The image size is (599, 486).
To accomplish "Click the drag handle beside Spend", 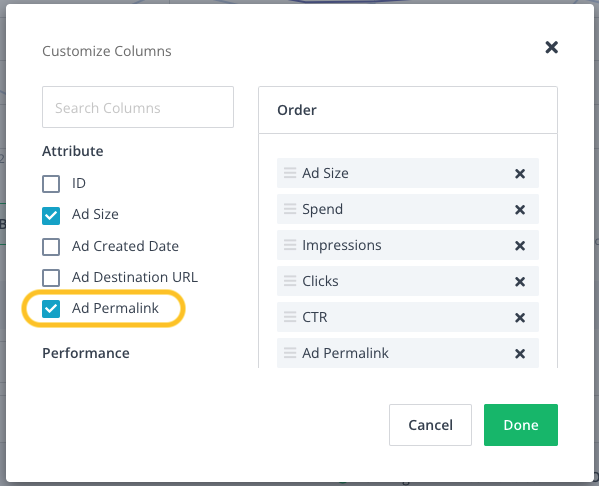I will (290, 209).
